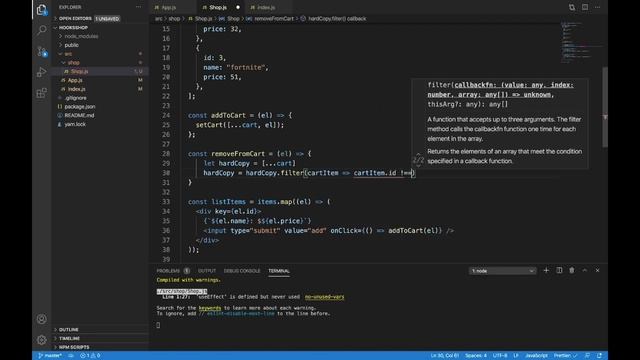Screen dimensions: 640x360
Task: Select the Shop.js editor tab
Action: (x=221, y=7)
